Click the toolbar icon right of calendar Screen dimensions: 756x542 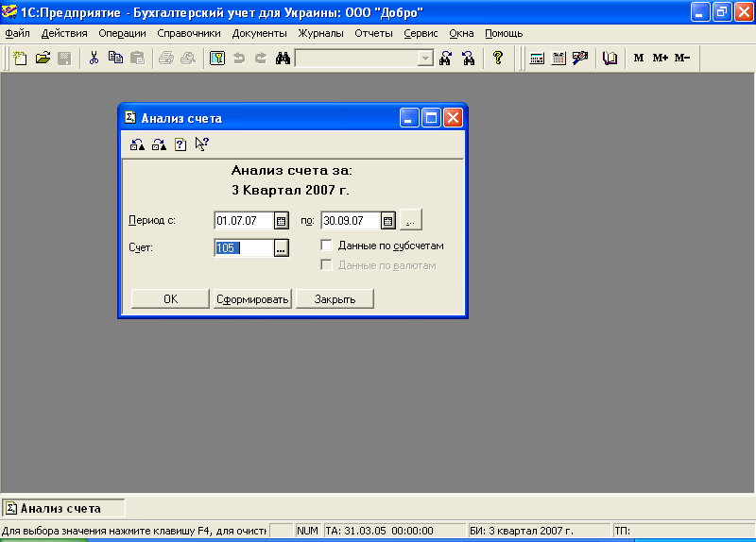pos(580,59)
